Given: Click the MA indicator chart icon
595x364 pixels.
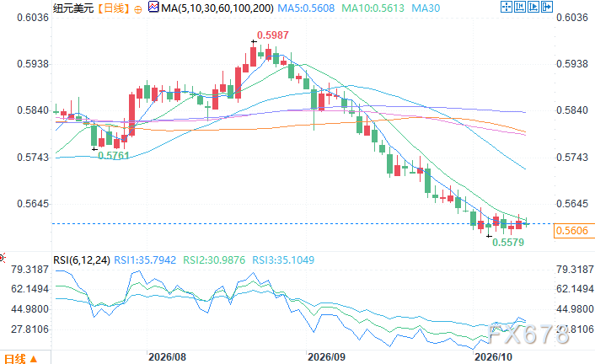Looking at the screenshot, I should (153, 7).
